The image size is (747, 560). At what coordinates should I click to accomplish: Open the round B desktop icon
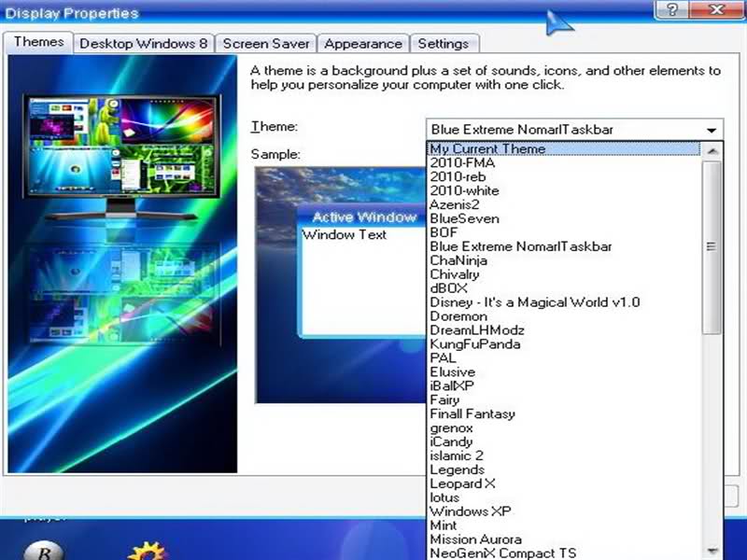(x=43, y=551)
